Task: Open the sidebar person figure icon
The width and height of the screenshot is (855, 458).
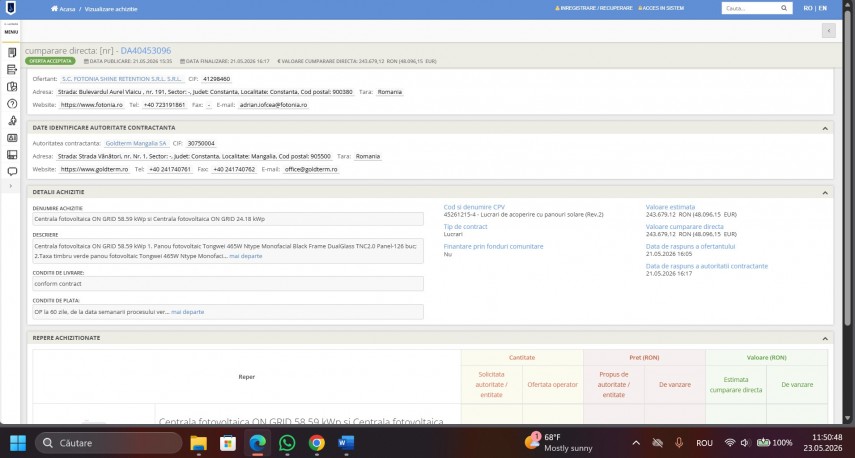Action: click(11, 120)
